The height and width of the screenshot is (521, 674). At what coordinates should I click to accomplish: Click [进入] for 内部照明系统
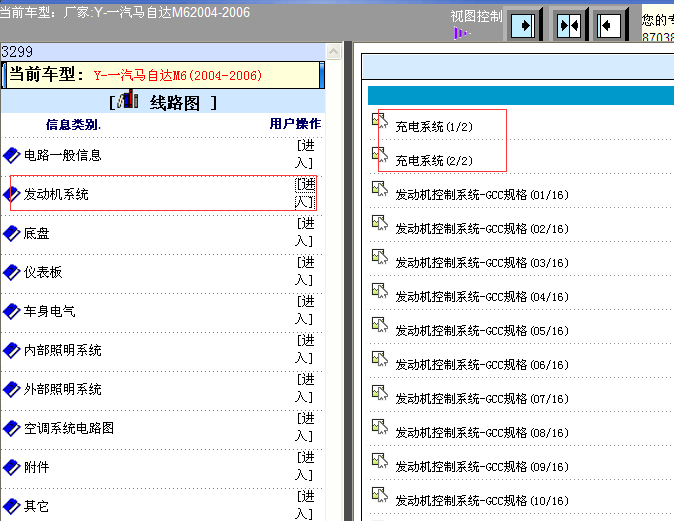point(305,349)
